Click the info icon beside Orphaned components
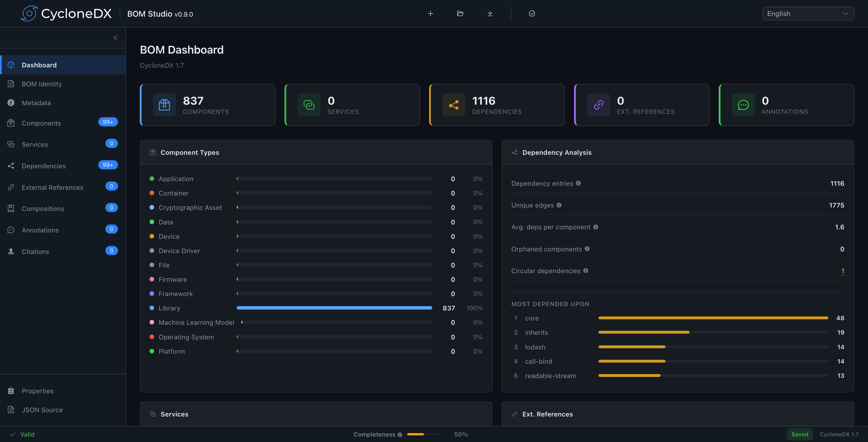 tap(587, 249)
